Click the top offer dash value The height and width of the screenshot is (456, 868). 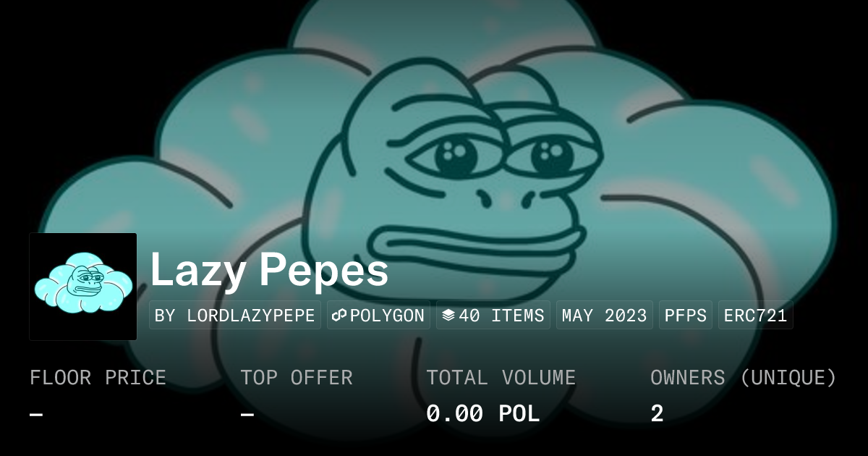tap(247, 415)
